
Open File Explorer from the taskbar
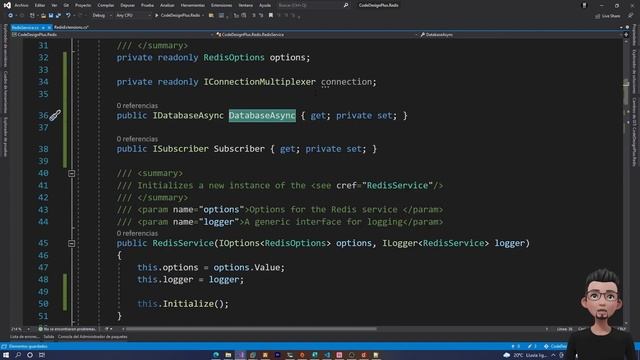point(228,355)
